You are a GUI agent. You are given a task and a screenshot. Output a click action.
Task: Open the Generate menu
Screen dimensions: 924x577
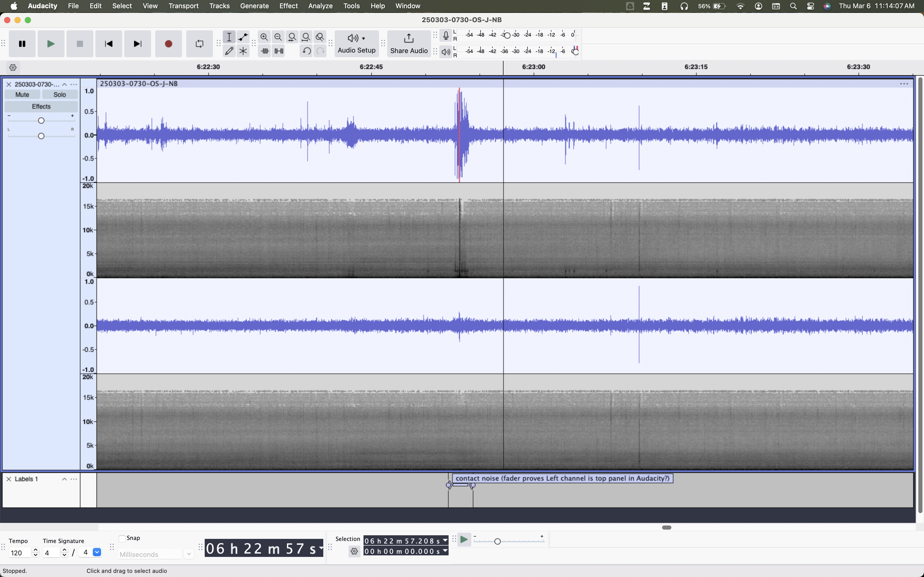[254, 6]
